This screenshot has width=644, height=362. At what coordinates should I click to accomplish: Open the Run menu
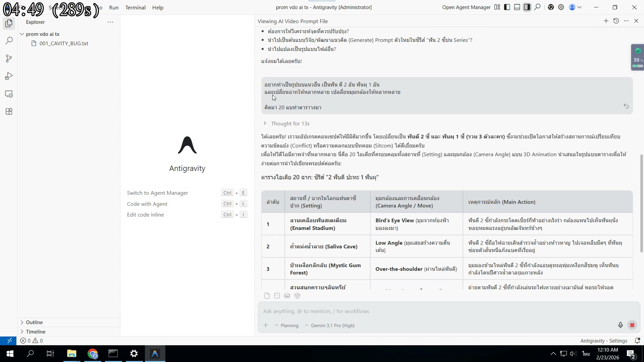pos(114,7)
